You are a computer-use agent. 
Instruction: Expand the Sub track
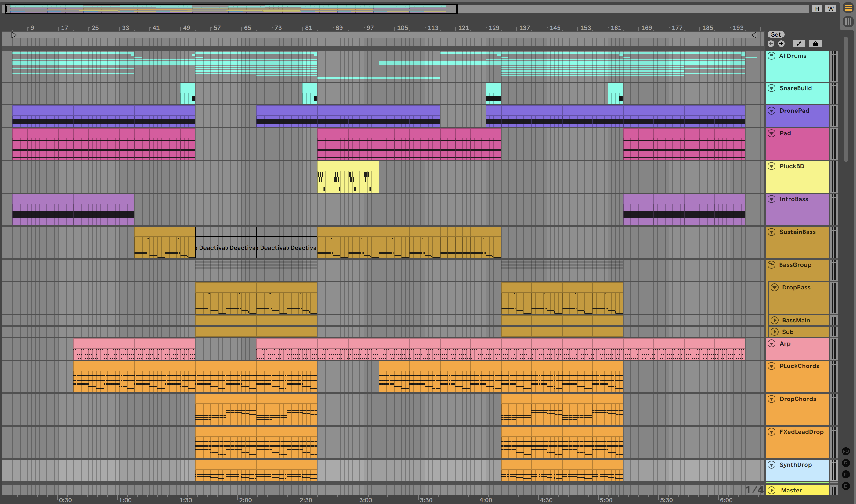pyautogui.click(x=775, y=332)
